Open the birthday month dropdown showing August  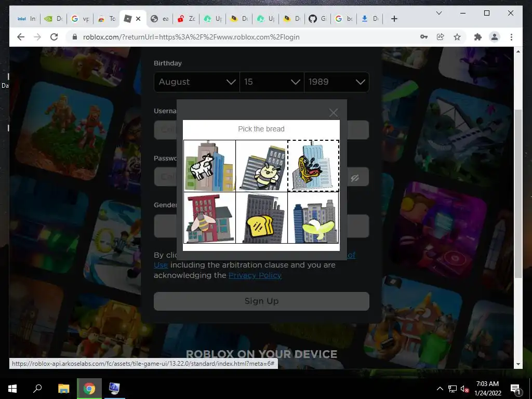pos(197,82)
